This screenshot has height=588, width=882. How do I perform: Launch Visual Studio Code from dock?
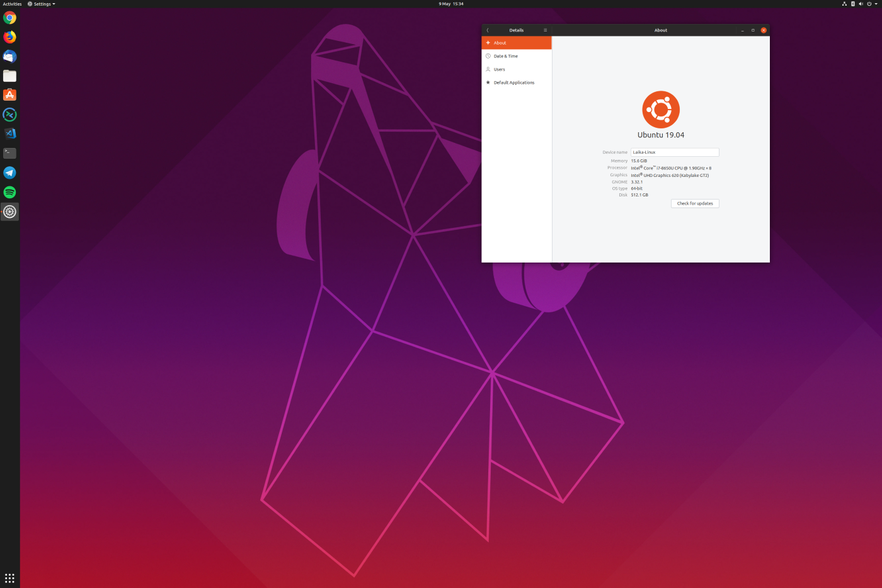(9, 133)
